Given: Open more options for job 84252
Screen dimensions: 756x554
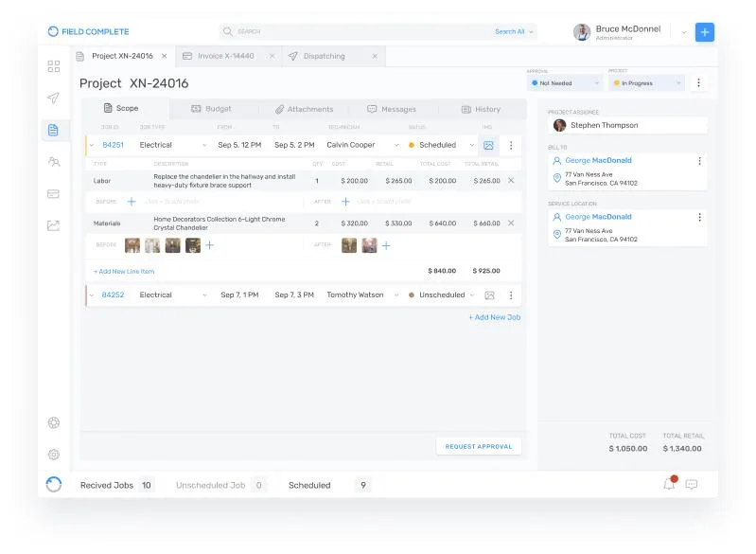Looking at the screenshot, I should coord(511,295).
